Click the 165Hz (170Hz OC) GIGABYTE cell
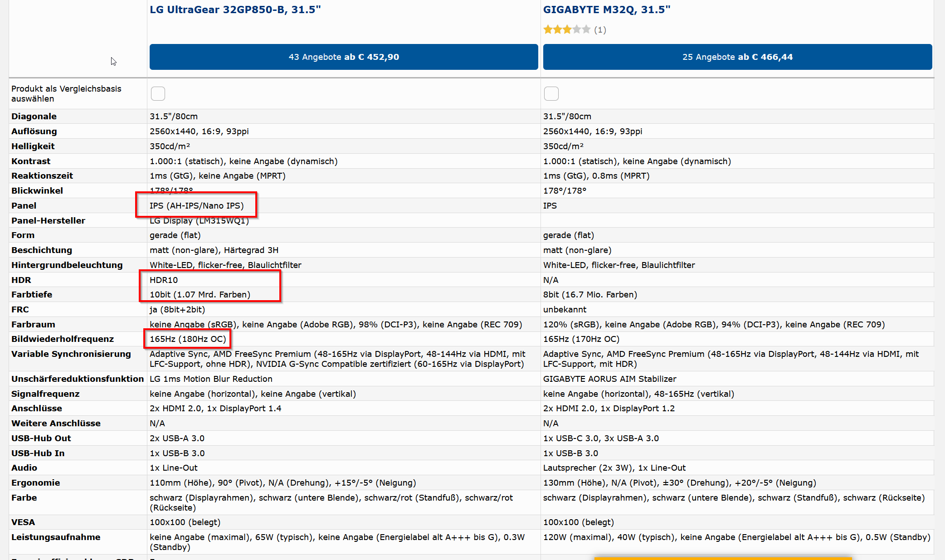The width and height of the screenshot is (945, 560). click(x=581, y=339)
